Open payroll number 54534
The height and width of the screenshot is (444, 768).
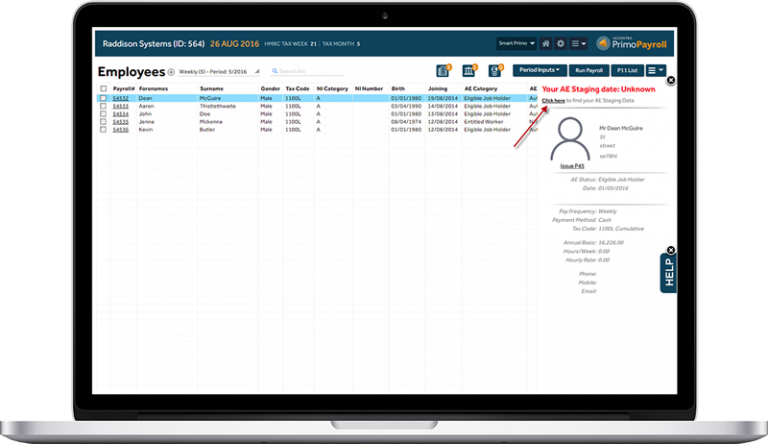click(120, 114)
